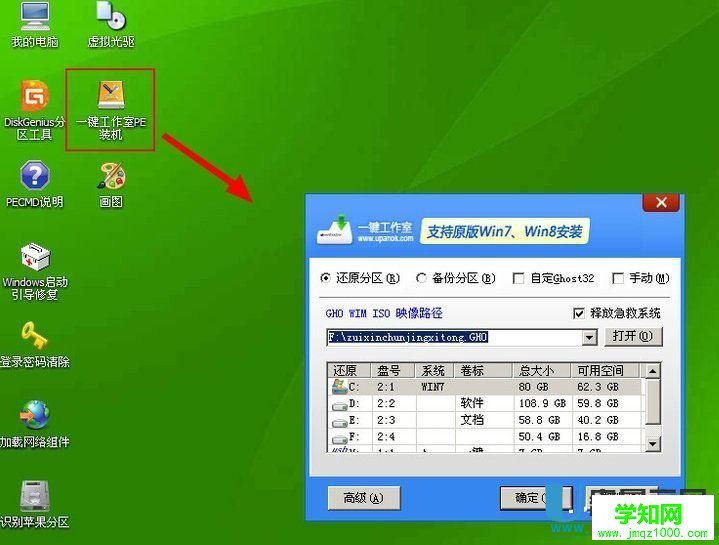This screenshot has width=719, height=545.
Task: Click partition list scroll up arrow
Action: pos(653,371)
